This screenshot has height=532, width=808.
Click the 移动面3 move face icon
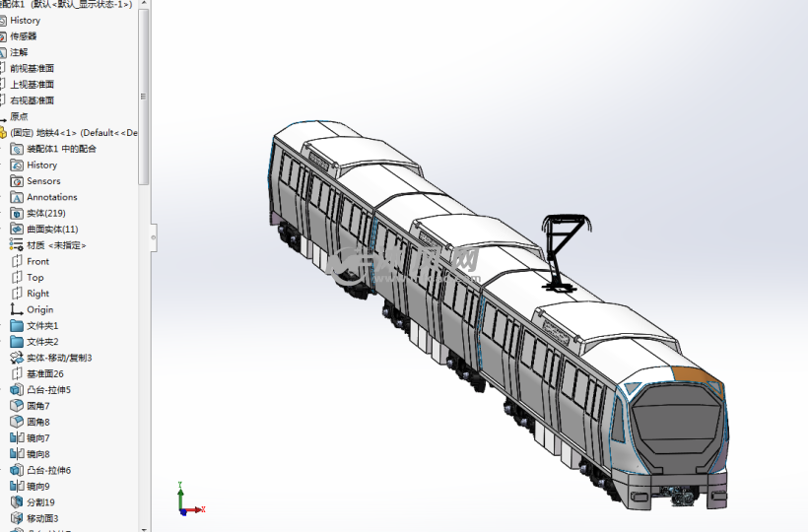pos(17,518)
